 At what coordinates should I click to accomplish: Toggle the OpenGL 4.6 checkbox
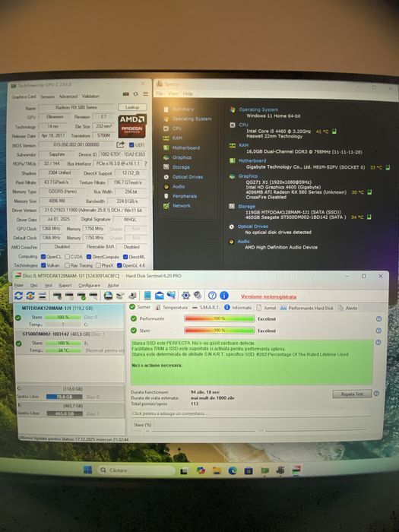tap(119, 265)
